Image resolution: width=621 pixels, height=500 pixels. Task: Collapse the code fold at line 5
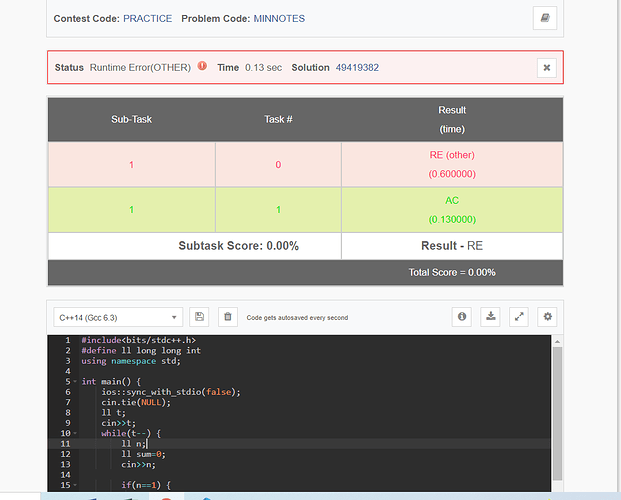click(x=75, y=382)
